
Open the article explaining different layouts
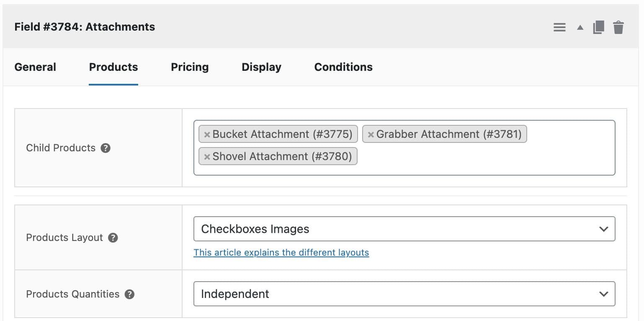coord(281,252)
